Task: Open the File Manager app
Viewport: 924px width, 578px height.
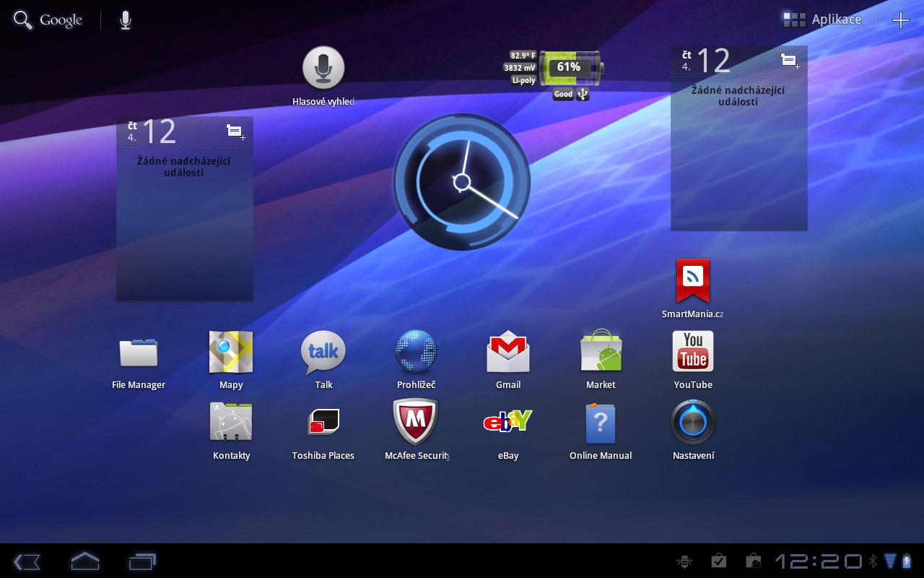Action: [139, 361]
